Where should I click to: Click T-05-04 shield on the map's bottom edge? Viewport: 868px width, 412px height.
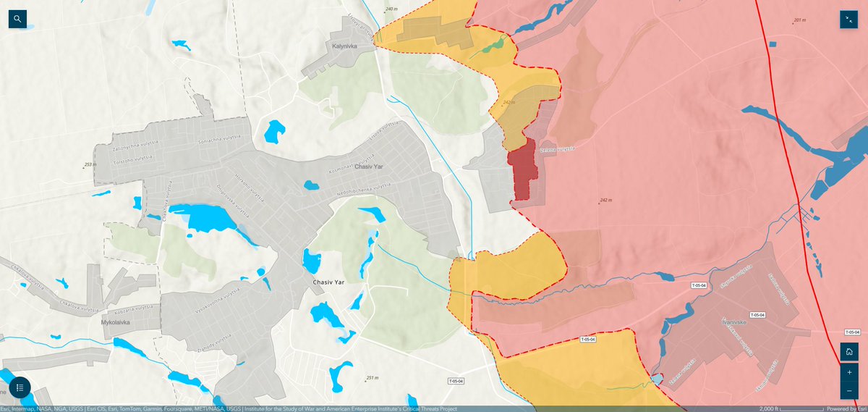point(455,381)
